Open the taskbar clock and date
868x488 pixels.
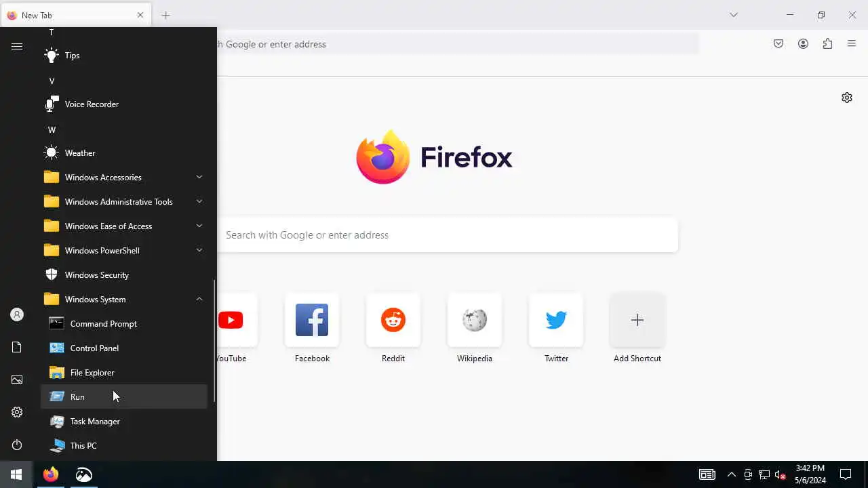coord(810,474)
